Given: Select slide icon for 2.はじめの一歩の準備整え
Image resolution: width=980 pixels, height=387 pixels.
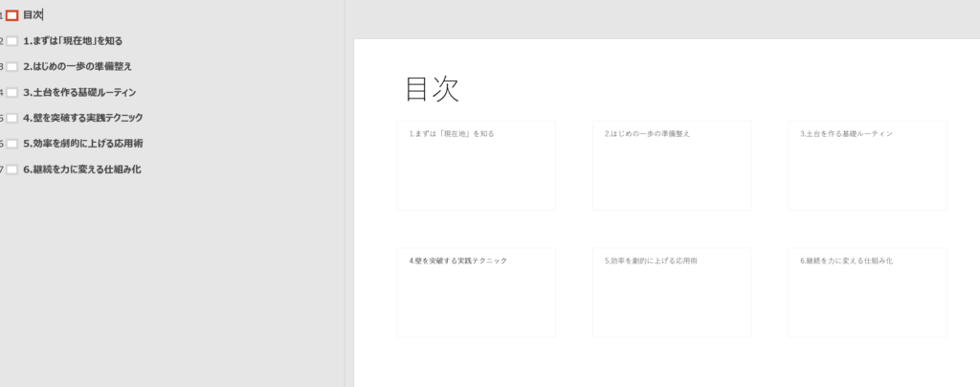Looking at the screenshot, I should [x=12, y=67].
